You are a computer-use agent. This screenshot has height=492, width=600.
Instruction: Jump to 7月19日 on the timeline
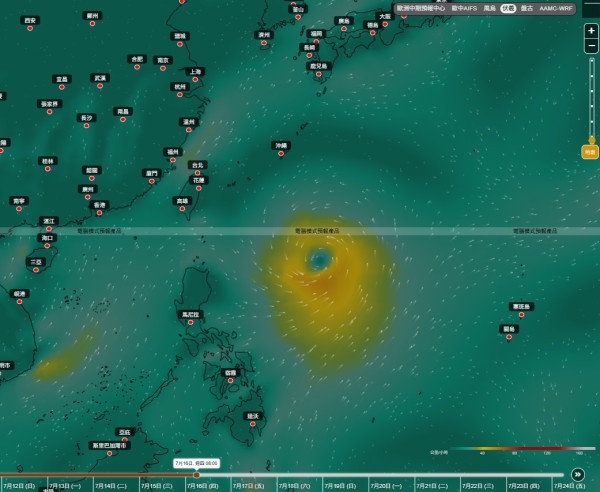tap(341, 486)
